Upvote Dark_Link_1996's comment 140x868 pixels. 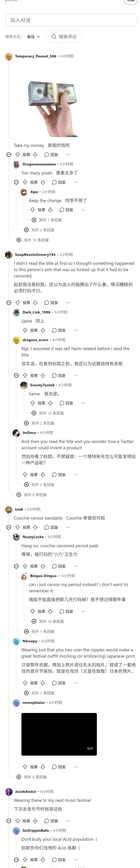25,330
